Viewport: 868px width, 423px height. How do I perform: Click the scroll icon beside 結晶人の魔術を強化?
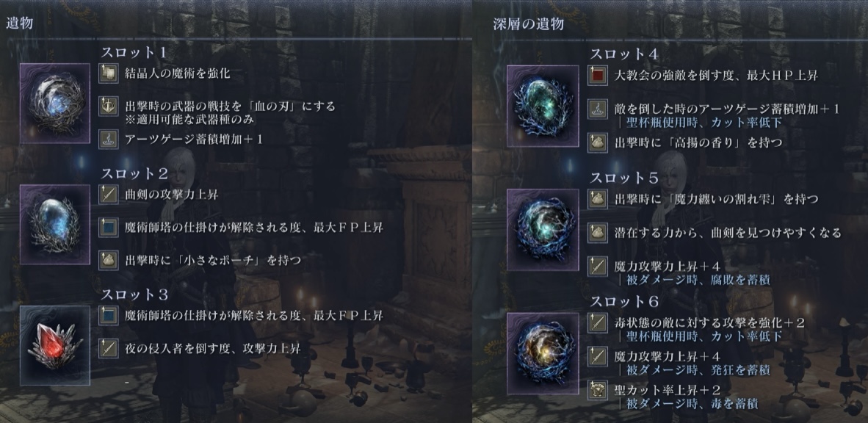(x=109, y=73)
